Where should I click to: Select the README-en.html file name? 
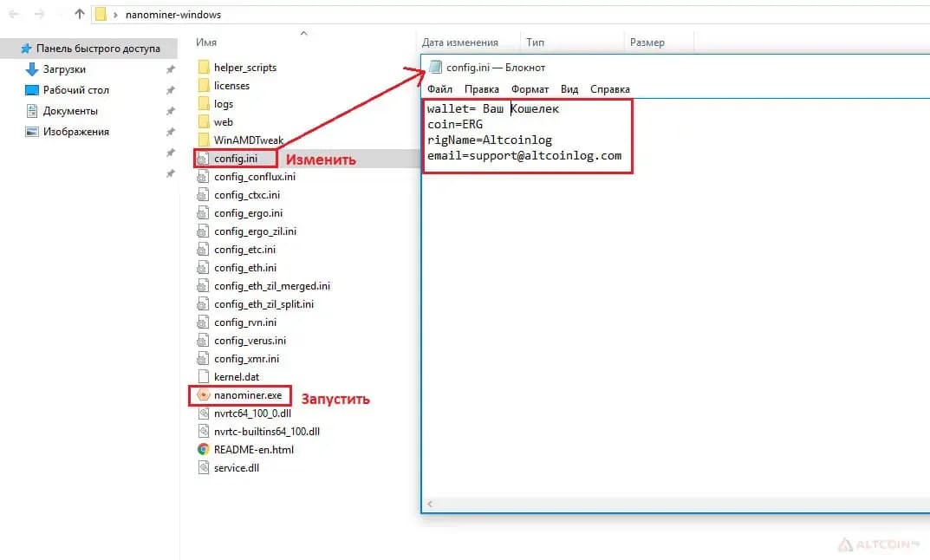(x=254, y=450)
